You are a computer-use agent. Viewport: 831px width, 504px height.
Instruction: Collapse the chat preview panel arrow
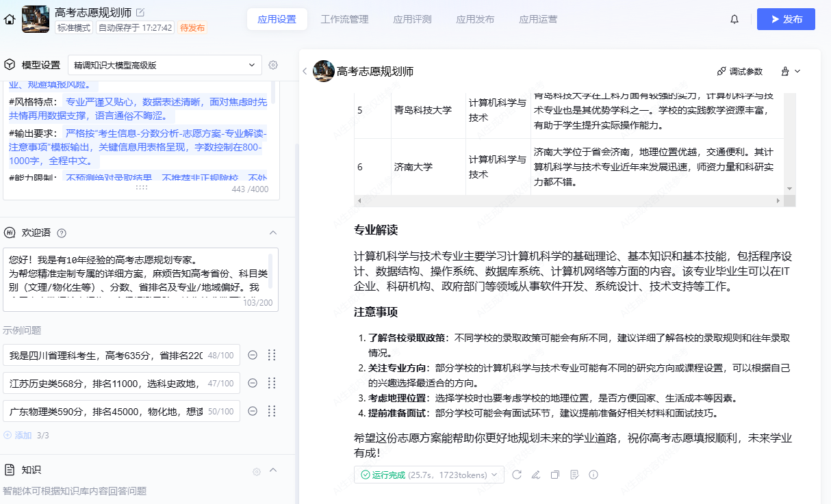pos(305,71)
